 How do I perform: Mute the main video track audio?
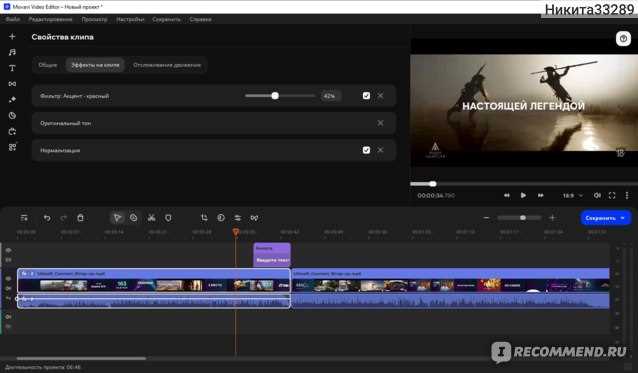pos(8,288)
